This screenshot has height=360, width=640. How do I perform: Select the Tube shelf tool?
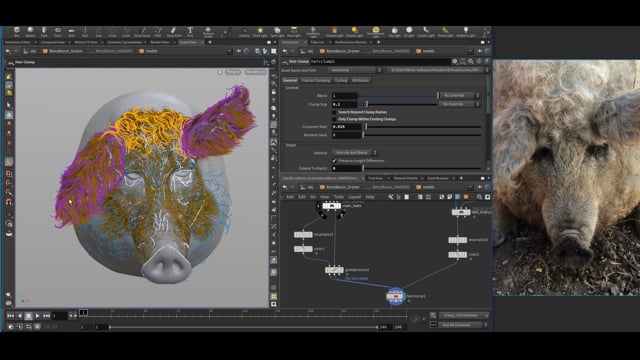44,32
